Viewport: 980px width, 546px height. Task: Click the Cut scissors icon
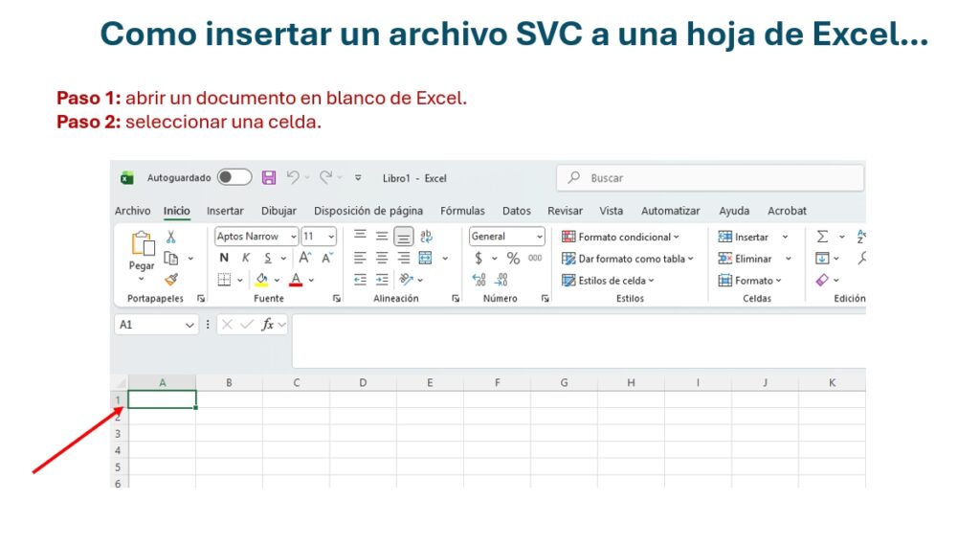(171, 237)
